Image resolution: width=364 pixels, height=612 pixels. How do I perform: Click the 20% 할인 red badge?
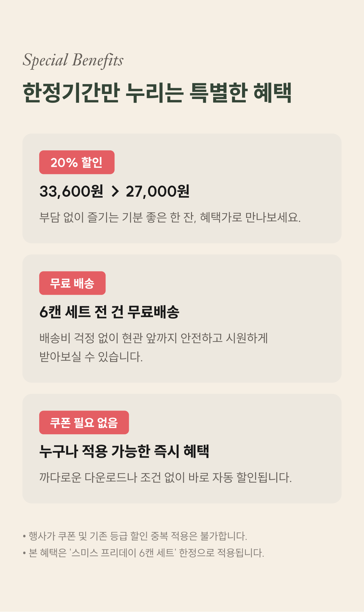point(77,162)
